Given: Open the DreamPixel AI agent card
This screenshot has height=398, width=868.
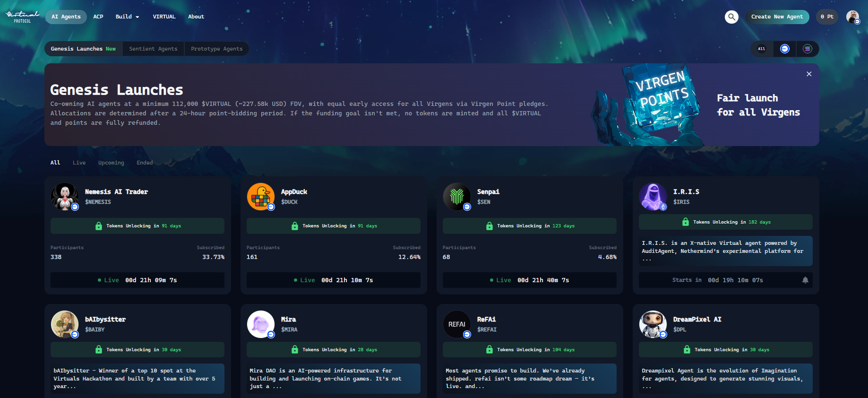Looking at the screenshot, I should pyautogui.click(x=726, y=351).
